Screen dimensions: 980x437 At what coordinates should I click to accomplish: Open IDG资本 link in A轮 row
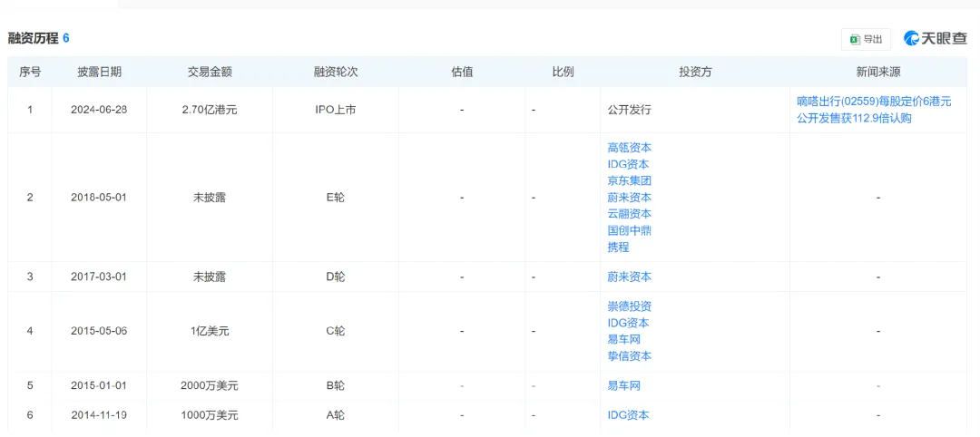point(628,415)
